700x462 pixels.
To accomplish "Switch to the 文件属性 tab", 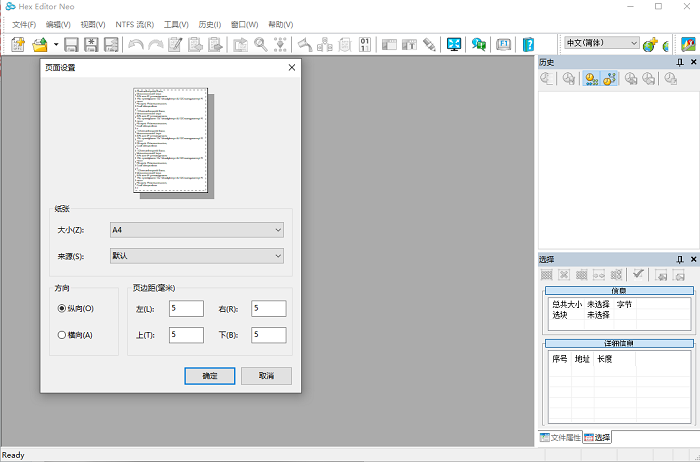I will pyautogui.click(x=560, y=438).
